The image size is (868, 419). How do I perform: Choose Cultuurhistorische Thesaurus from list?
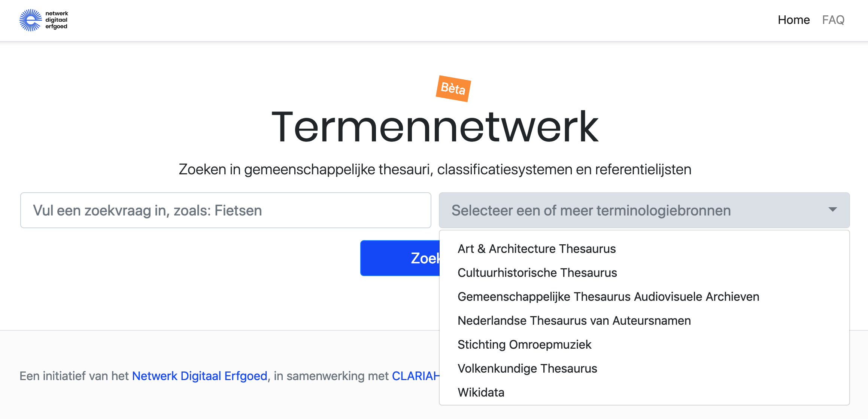click(x=537, y=273)
